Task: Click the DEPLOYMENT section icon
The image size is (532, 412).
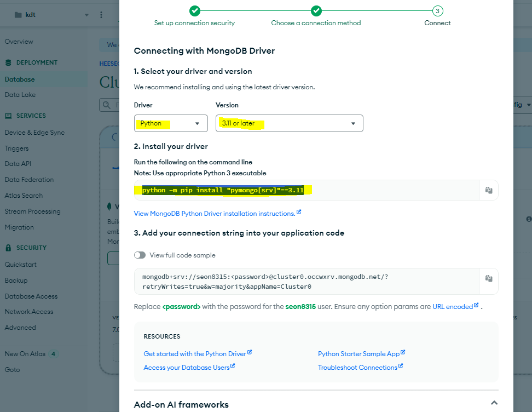Action: pyautogui.click(x=8, y=62)
